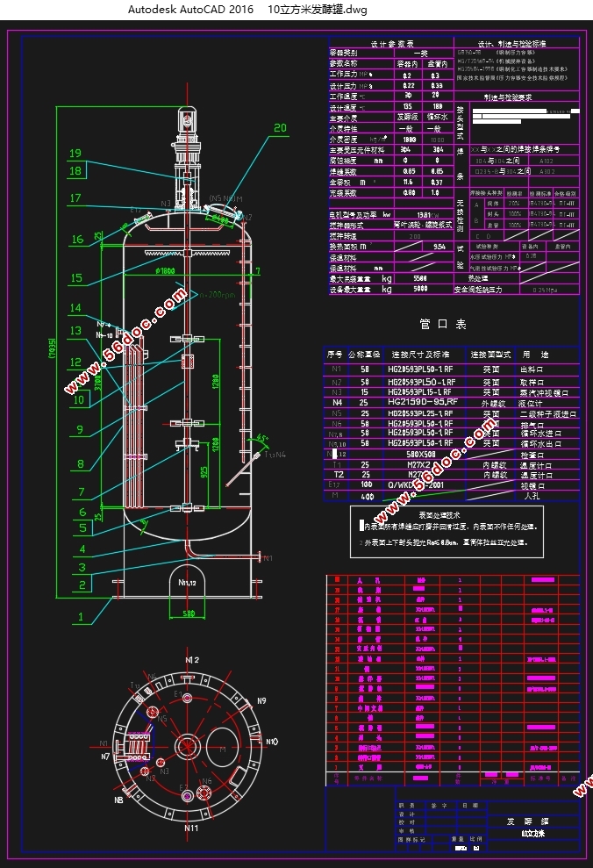Select part callout number 15
Viewport: 593px width, 868px height.
(x=76, y=278)
